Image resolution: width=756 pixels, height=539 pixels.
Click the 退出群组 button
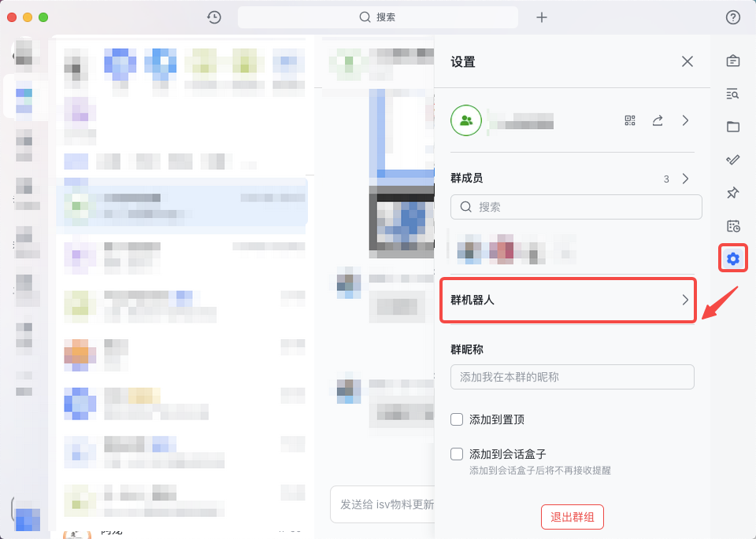point(573,517)
